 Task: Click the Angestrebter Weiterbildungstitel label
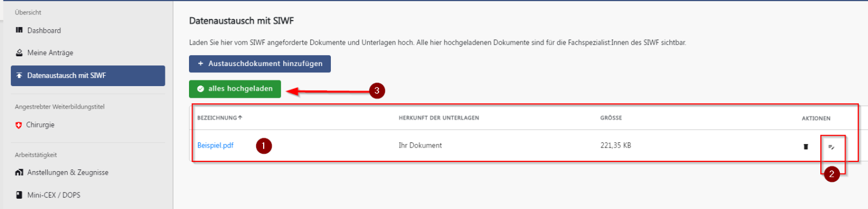[x=59, y=106]
